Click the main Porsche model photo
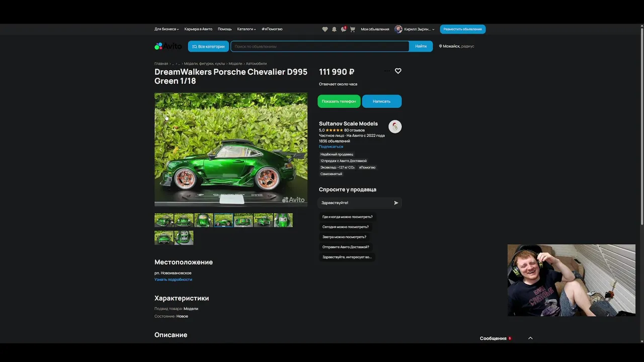 click(x=231, y=149)
